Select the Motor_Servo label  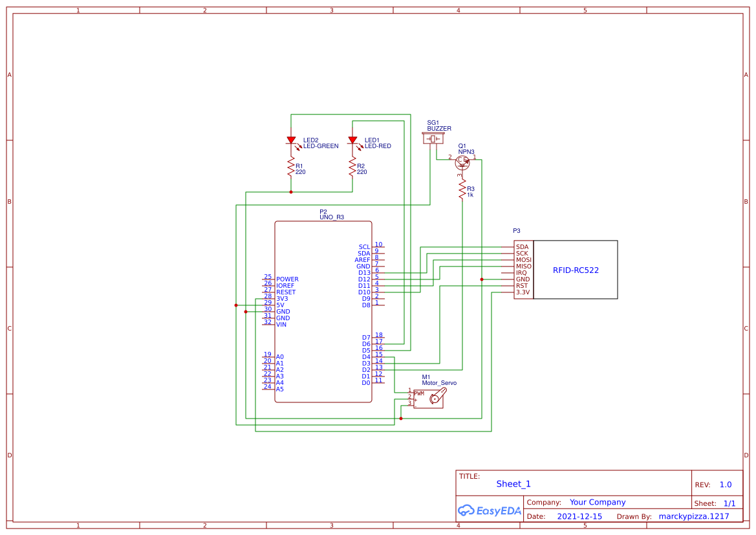click(439, 383)
